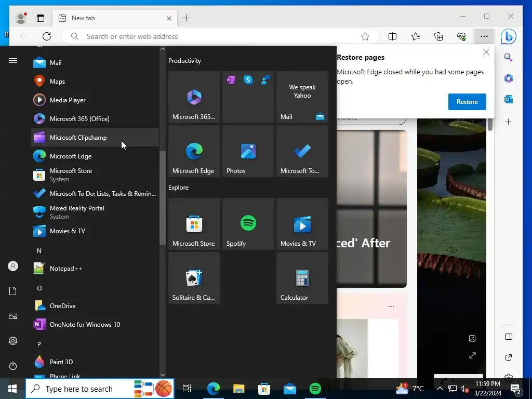Viewport: 532px width, 399px height.
Task: Open the Pictures shortcut in Start sidebar
Action: [x=13, y=316]
